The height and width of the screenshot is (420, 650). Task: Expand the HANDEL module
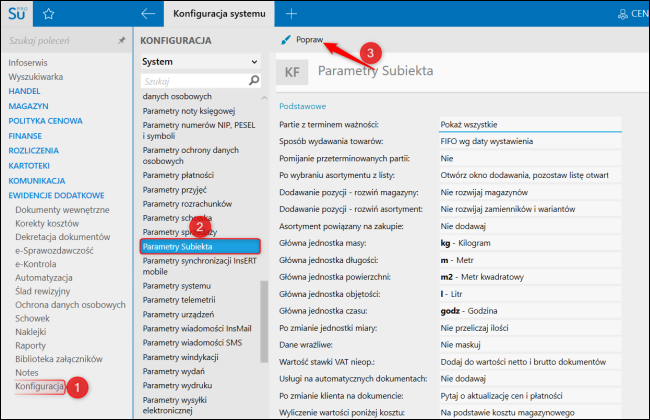point(24,91)
